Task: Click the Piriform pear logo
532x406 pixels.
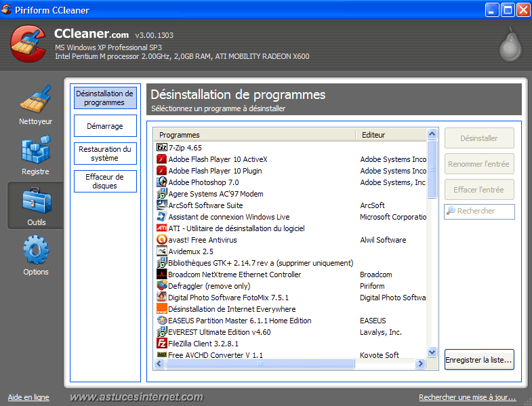Action: click(x=510, y=45)
